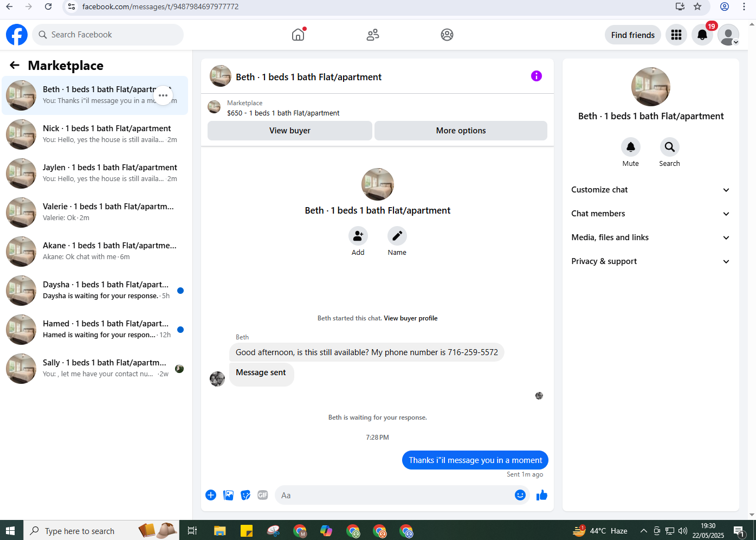Click the View buyer button
Viewport: 756px width, 540px height.
click(290, 131)
